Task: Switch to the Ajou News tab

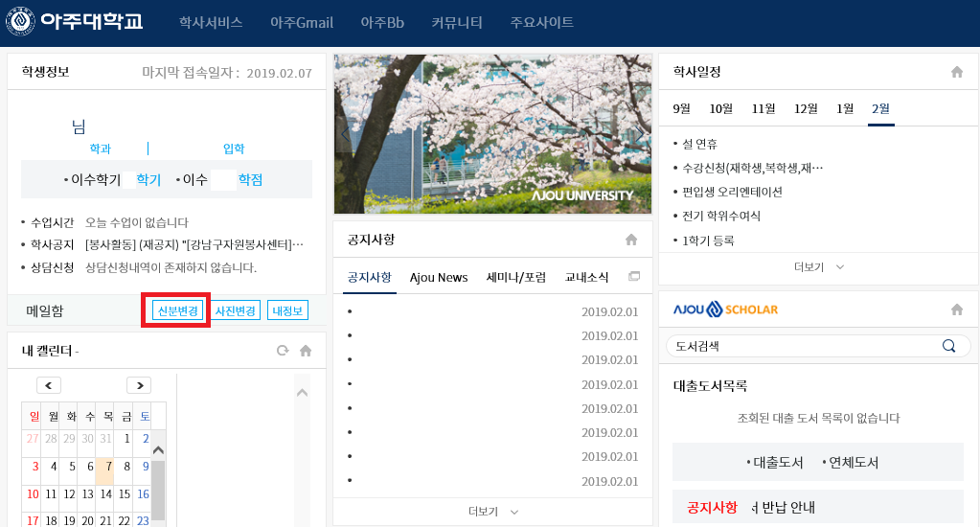Action: click(439, 278)
